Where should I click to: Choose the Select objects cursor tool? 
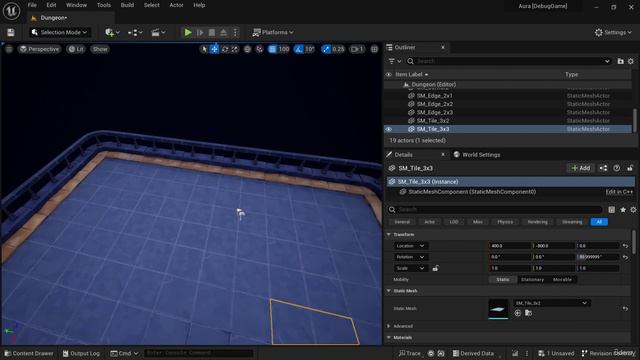[x=204, y=49]
